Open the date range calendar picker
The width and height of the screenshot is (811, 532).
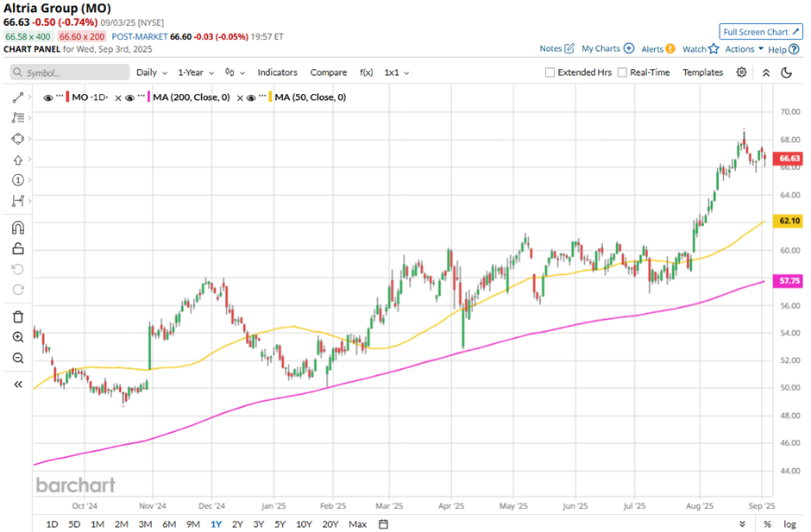coord(383,524)
